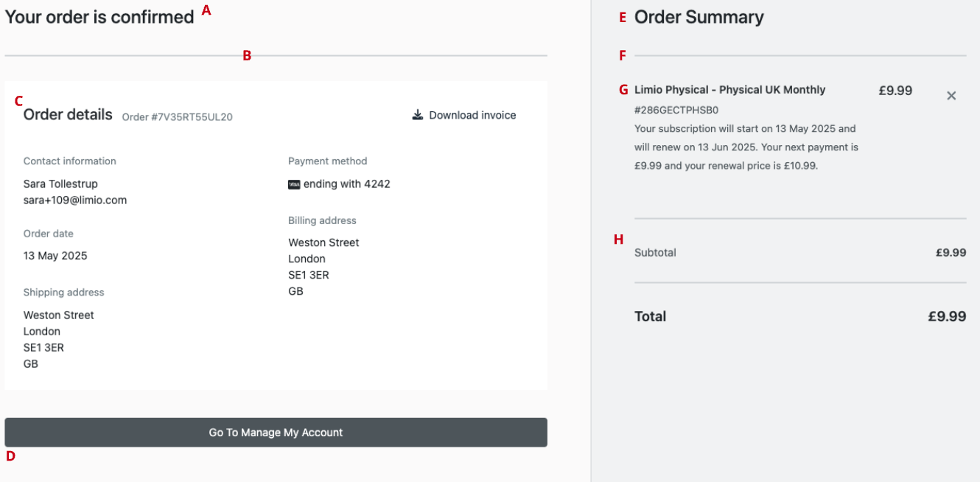Click the download arrow icon beside Download invoice

418,115
